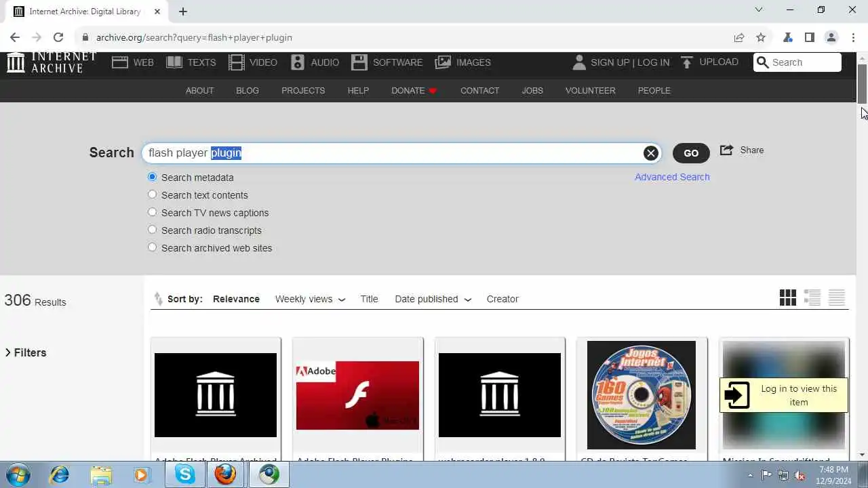Reload the archive.org page
This screenshot has height=488, width=868.
pyautogui.click(x=58, y=37)
